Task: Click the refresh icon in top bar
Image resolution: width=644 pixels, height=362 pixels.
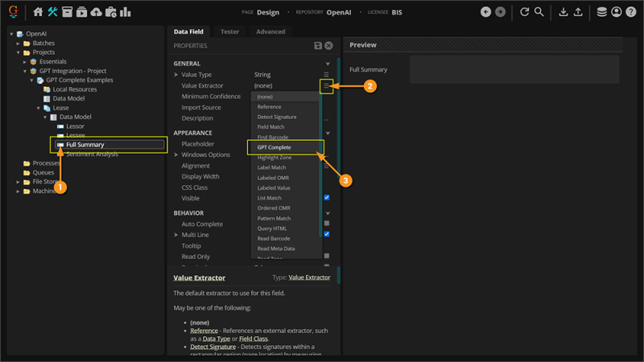Action: [524, 12]
